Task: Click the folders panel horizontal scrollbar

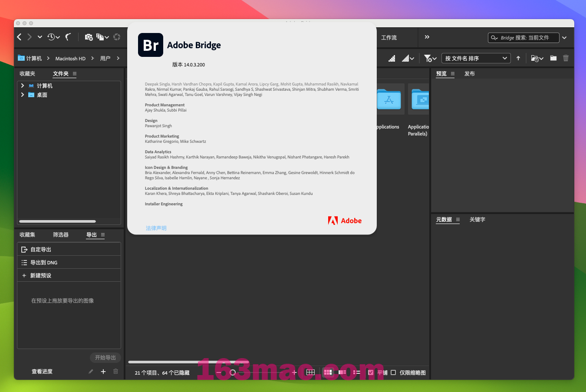Action: (57, 221)
